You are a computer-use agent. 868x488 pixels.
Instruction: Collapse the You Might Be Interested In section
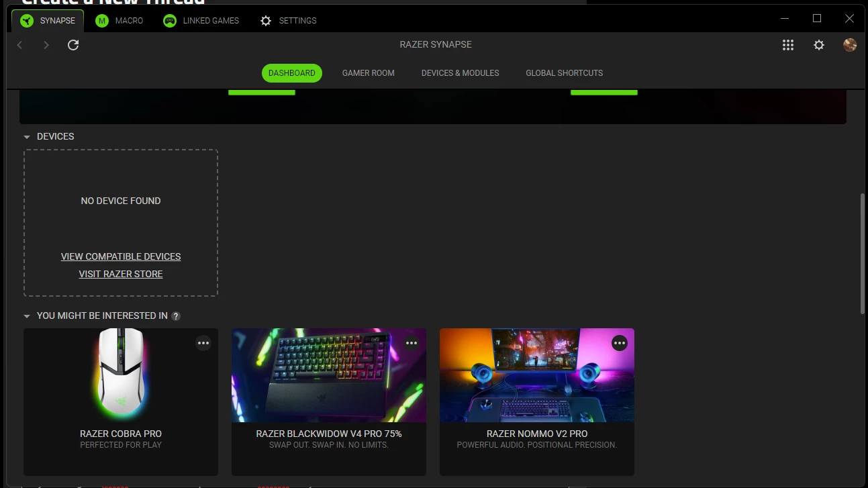click(x=27, y=316)
